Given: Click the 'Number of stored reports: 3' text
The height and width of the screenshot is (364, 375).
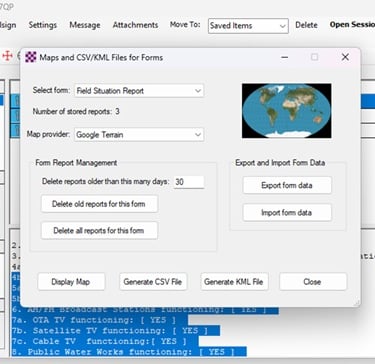Looking at the screenshot, I should [x=76, y=111].
